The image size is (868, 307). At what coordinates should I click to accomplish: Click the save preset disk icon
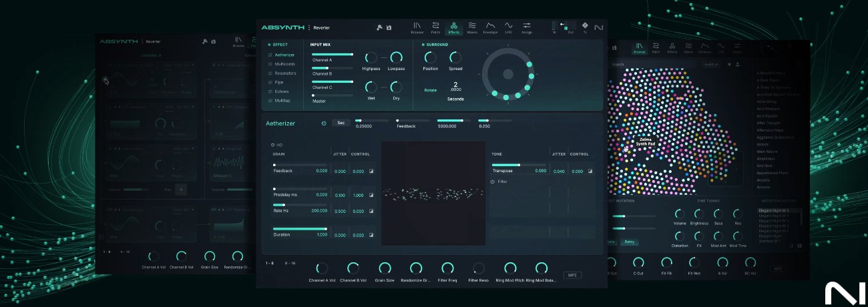[389, 27]
